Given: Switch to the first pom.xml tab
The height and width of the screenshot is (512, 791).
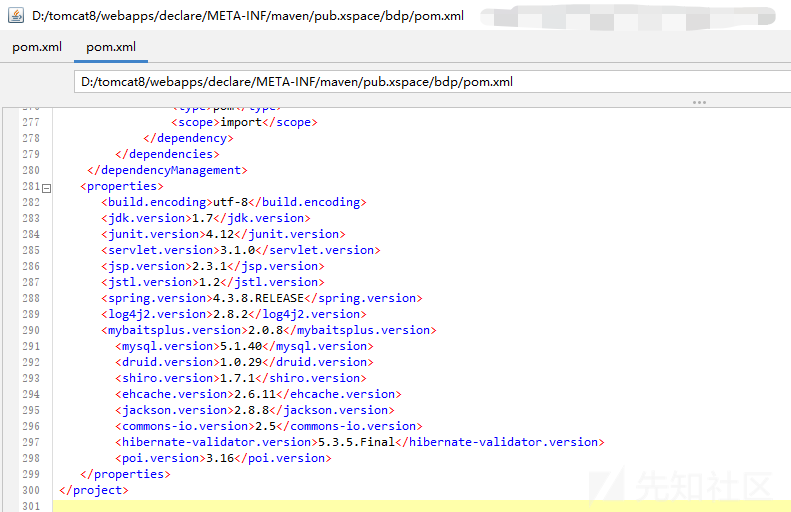Looking at the screenshot, I should tap(37, 47).
